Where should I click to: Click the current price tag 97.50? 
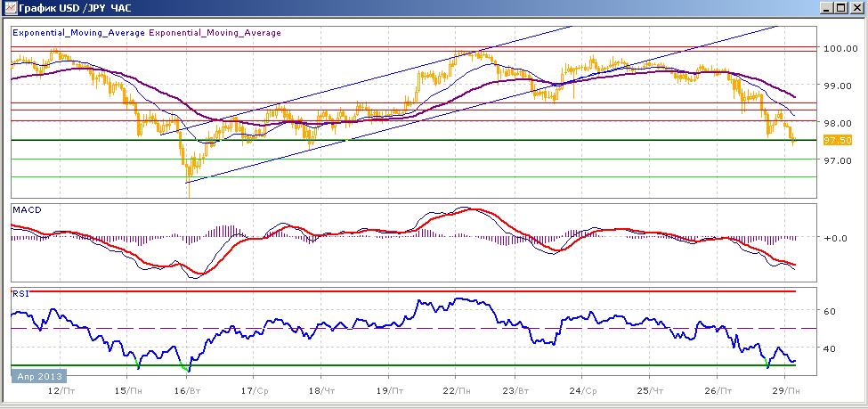click(x=837, y=140)
